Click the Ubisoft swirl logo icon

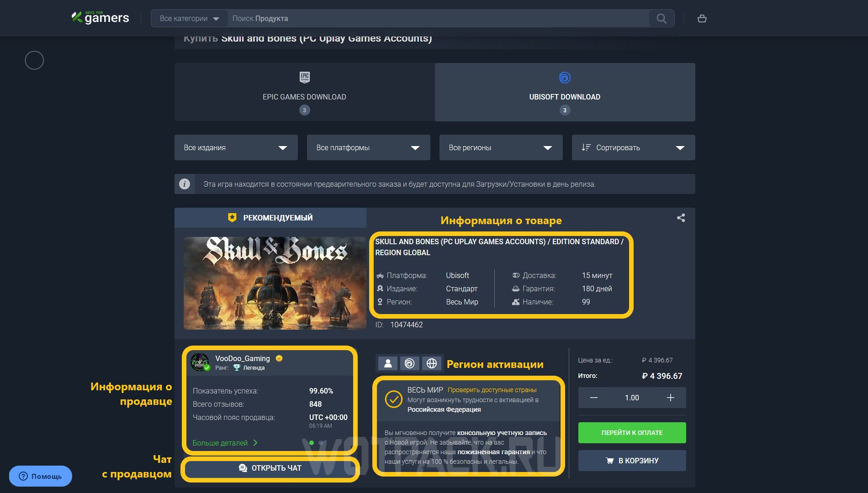pyautogui.click(x=565, y=78)
